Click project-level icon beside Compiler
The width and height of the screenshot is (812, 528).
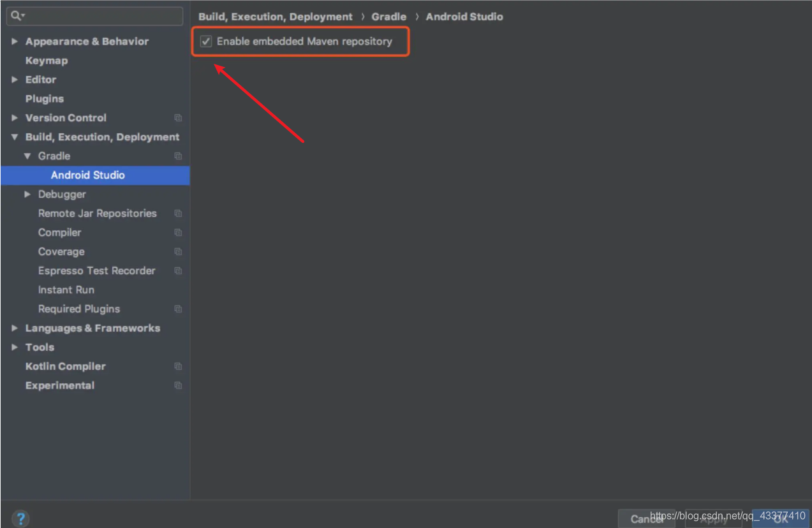(x=178, y=233)
